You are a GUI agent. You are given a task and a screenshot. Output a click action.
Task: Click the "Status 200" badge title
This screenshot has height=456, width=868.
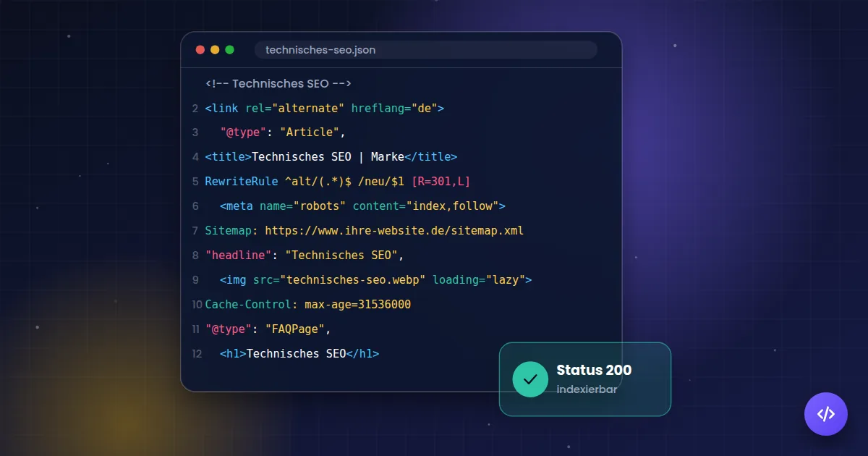pos(594,370)
